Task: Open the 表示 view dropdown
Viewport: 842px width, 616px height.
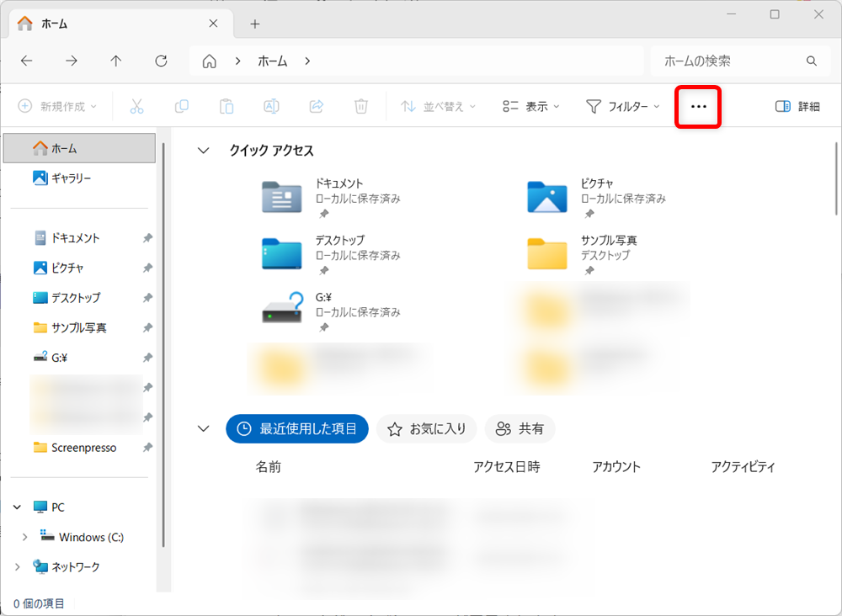Action: coord(530,106)
